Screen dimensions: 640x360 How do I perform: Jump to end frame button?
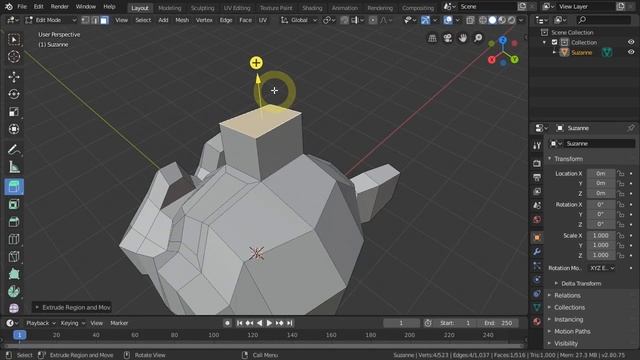pyautogui.click(x=289, y=323)
